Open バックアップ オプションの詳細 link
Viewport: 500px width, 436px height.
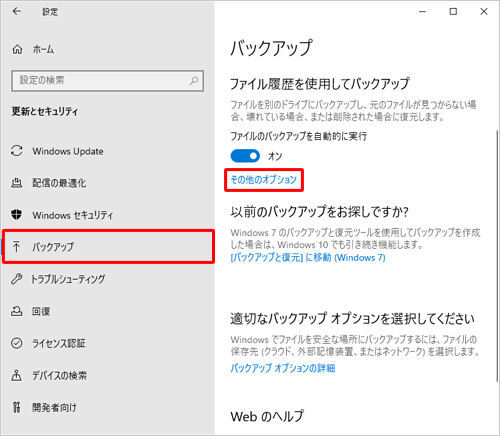[x=283, y=368]
